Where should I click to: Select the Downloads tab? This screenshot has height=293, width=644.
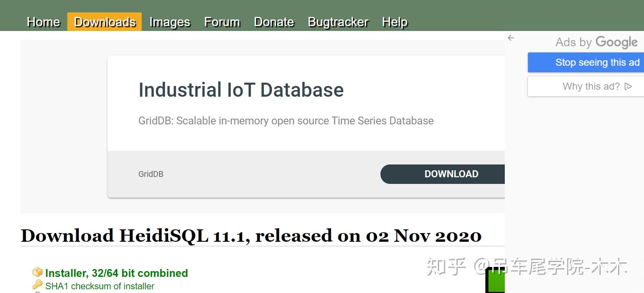coord(105,22)
